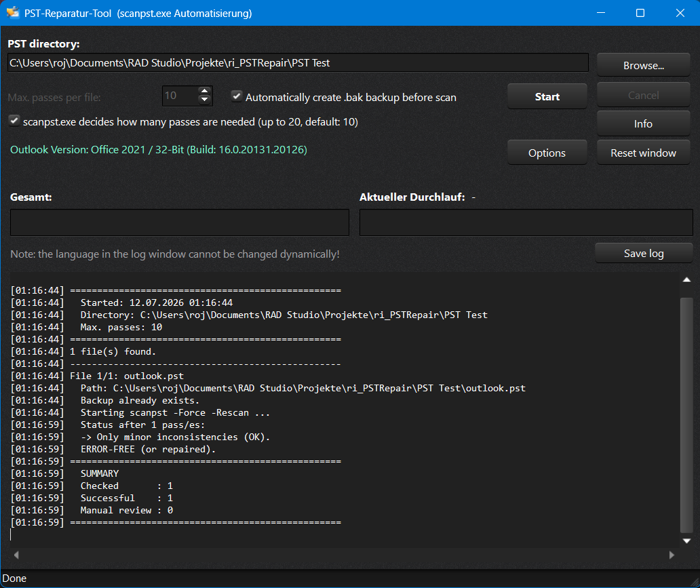Click log horizontal scroll left arrow
Image resolution: width=700 pixels, height=588 pixels.
tap(16, 555)
